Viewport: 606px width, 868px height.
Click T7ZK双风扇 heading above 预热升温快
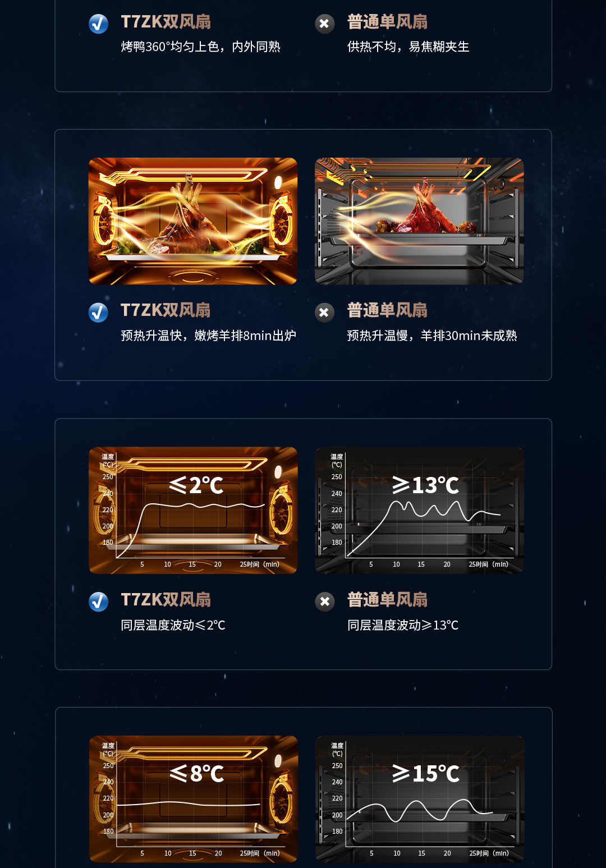point(166,310)
